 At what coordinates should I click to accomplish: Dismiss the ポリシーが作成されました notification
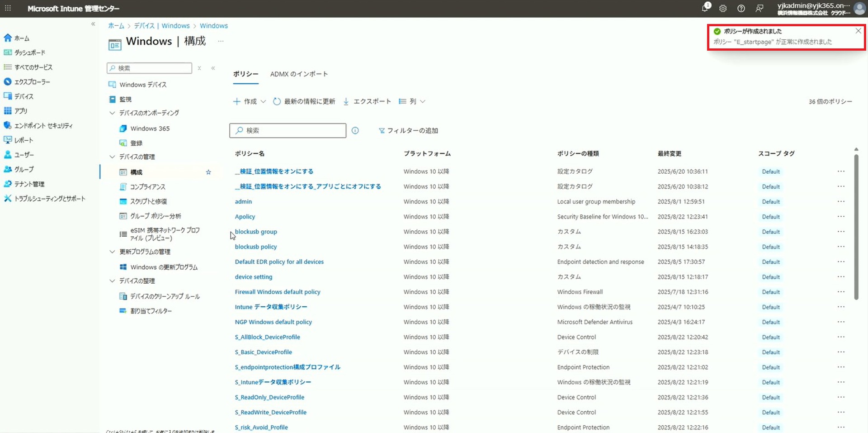858,31
